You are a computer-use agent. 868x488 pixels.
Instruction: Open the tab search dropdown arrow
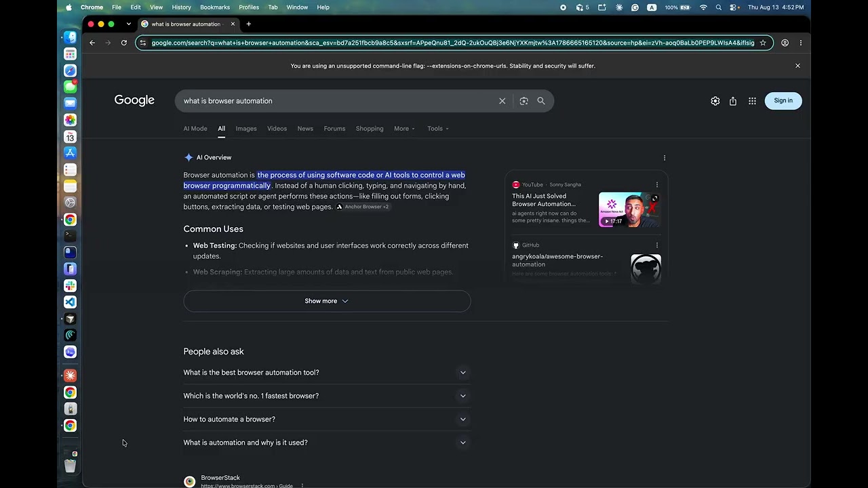[128, 24]
